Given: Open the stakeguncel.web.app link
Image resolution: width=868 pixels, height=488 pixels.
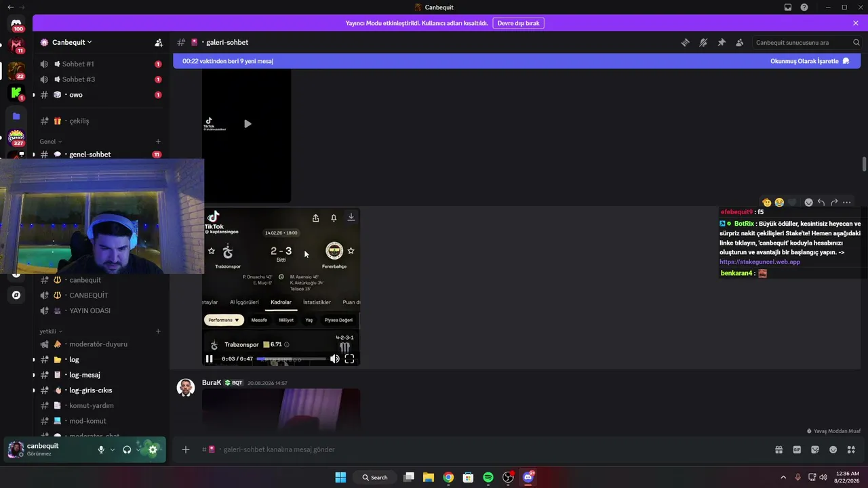Looking at the screenshot, I should (759, 262).
